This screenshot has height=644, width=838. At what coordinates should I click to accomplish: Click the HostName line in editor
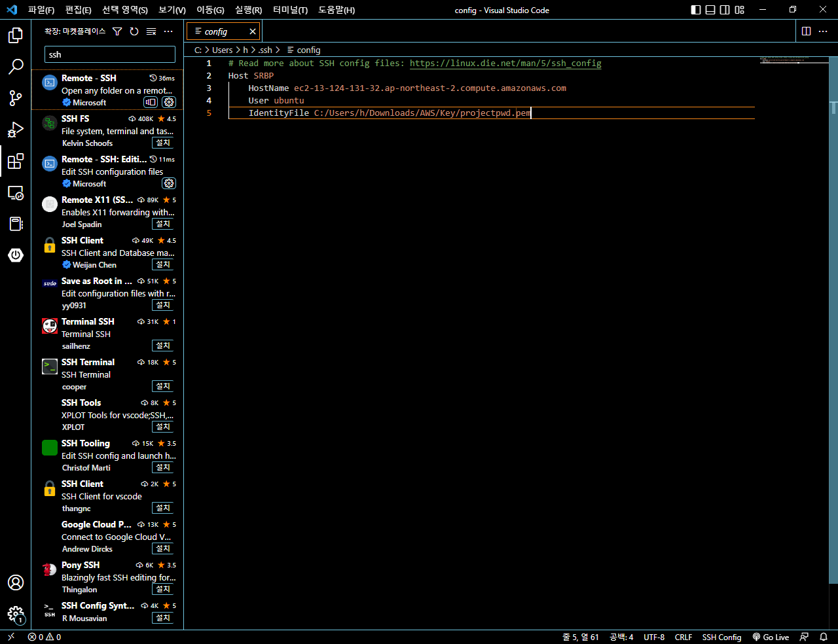click(407, 88)
